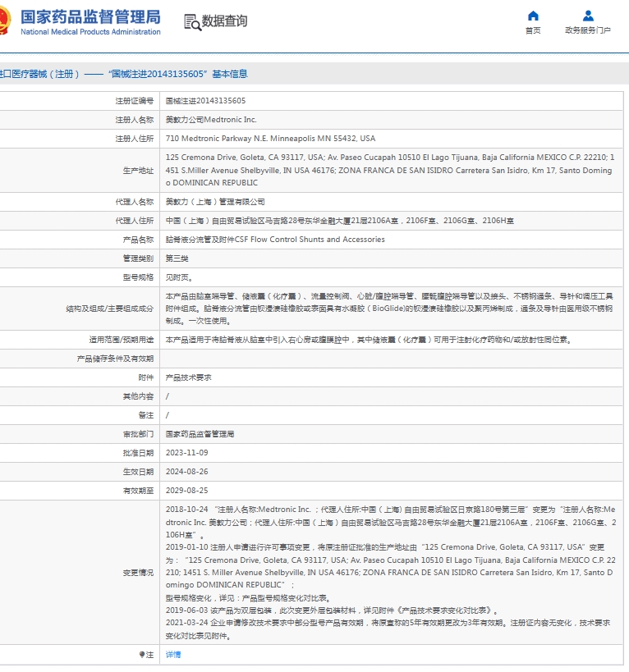Click the agent address 马吉路28号 value

point(340,221)
